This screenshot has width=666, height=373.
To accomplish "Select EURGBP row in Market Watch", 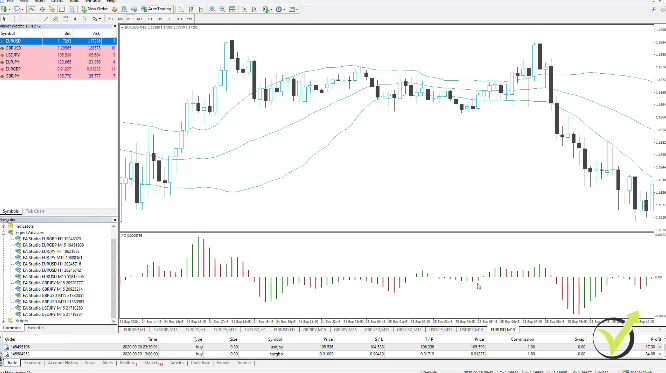I will coord(58,69).
